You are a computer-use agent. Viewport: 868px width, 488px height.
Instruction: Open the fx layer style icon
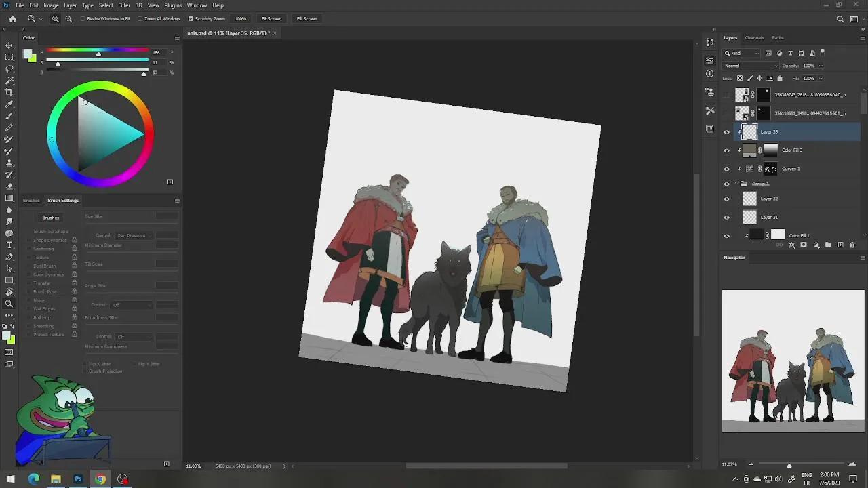coord(792,245)
